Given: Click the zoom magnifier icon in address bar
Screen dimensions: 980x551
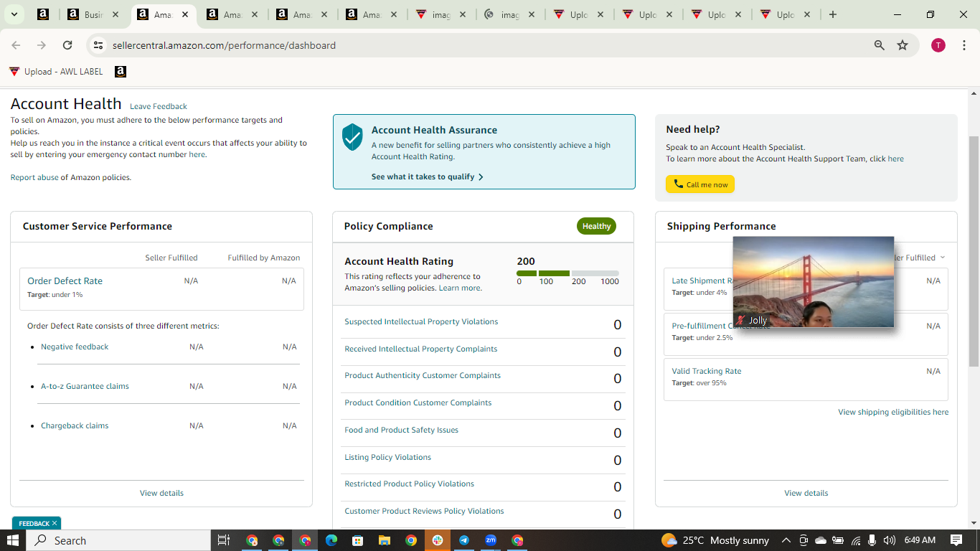Looking at the screenshot, I should (879, 45).
